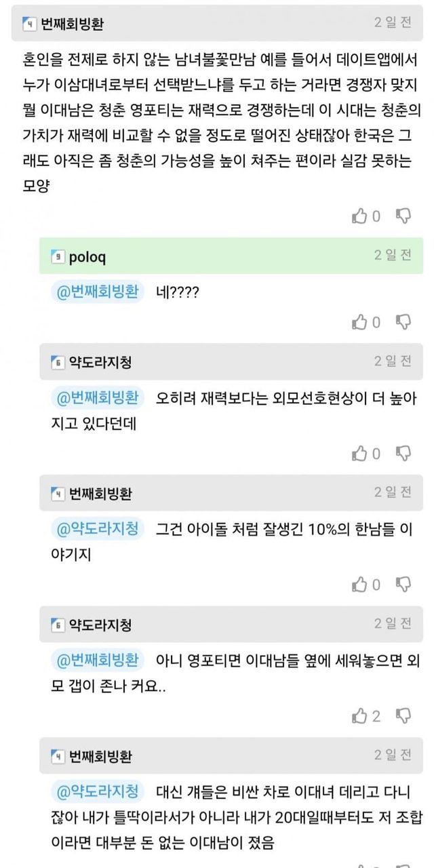The height and width of the screenshot is (868, 434).
Task: Click the @번째회빙환 mention before 오히려 재력보다는
Action: (x=98, y=397)
